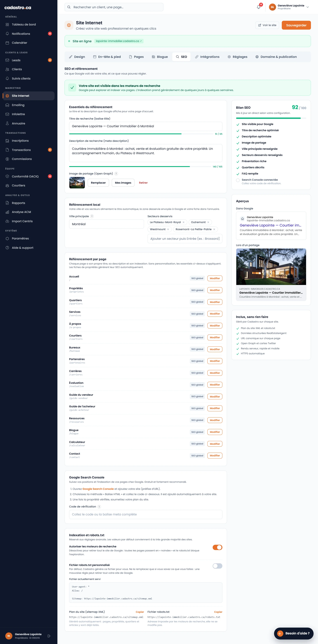Go to the Pages tab

[x=136, y=57]
